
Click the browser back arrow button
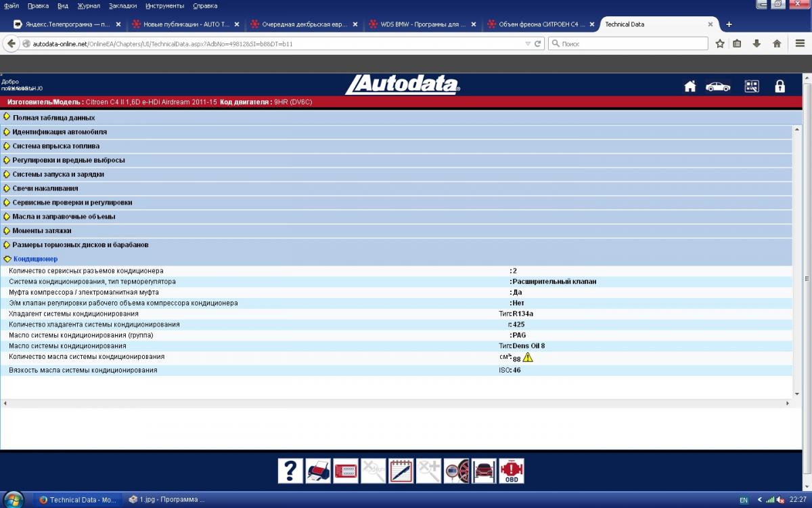tap(10, 43)
